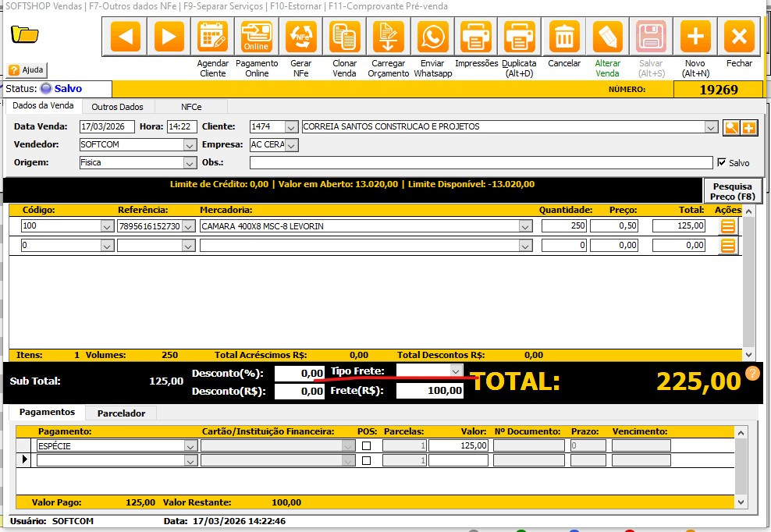771x532 pixels.
Task: Open actions menu for CAMARA 400X8 row
Action: coord(728,226)
